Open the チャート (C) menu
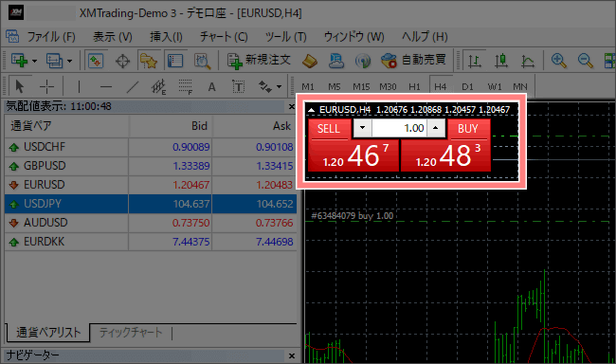 224,37
